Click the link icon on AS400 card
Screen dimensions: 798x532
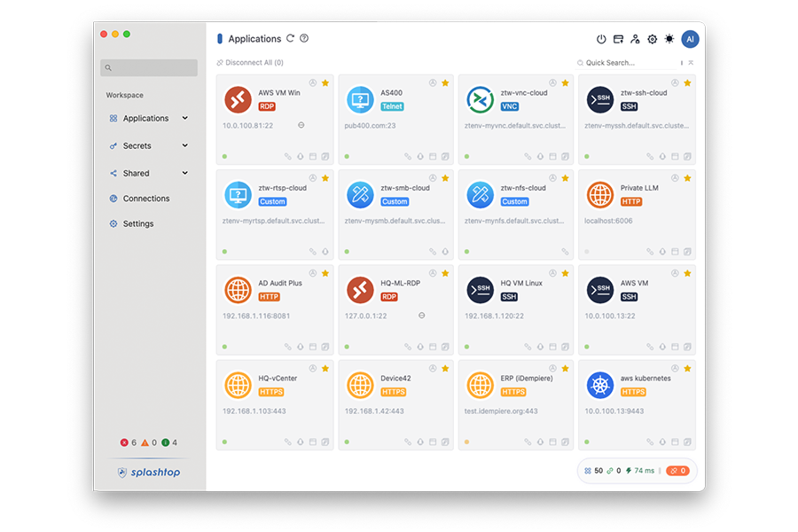[x=408, y=156]
